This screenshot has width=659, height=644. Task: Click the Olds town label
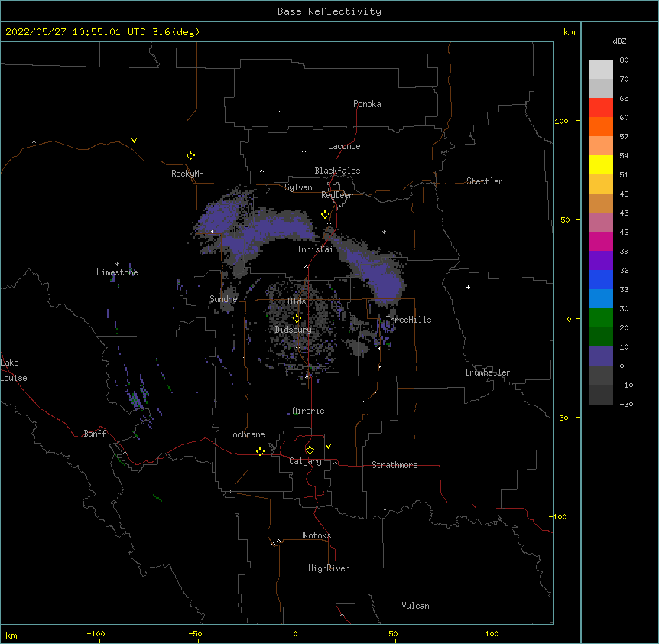pyautogui.click(x=297, y=301)
